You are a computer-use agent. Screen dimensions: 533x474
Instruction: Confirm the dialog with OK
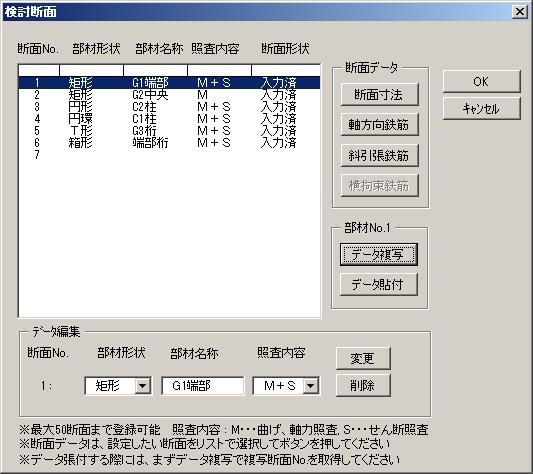click(x=481, y=82)
